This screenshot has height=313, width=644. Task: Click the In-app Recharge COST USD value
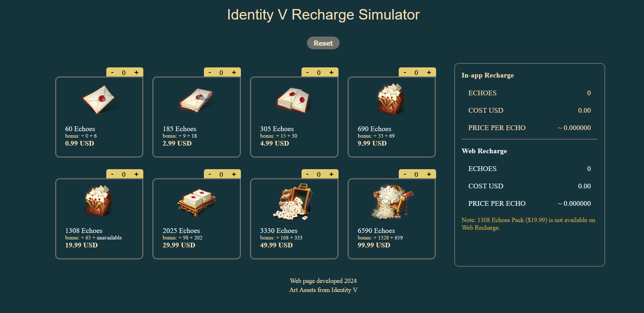click(x=584, y=110)
